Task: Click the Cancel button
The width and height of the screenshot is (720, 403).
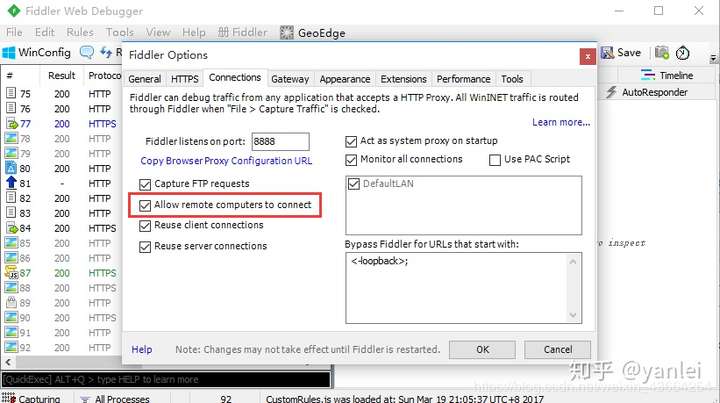Action: click(x=557, y=350)
